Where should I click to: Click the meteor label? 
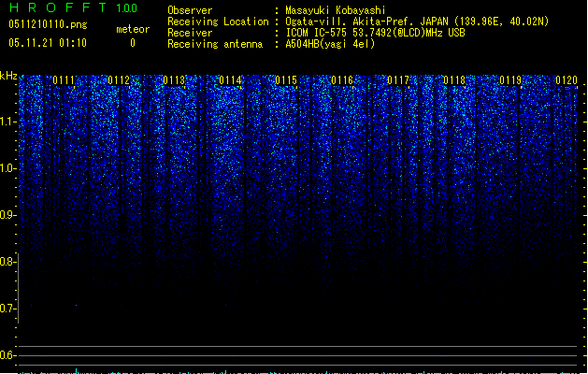[133, 29]
